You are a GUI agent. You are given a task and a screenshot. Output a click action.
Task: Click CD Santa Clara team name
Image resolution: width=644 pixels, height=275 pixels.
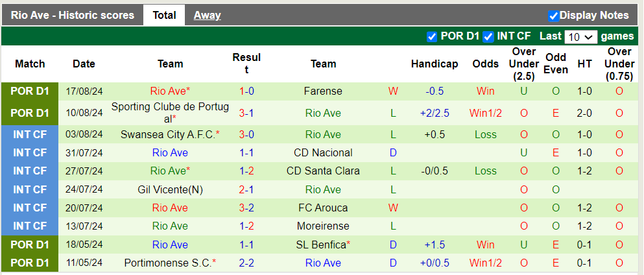click(x=323, y=171)
